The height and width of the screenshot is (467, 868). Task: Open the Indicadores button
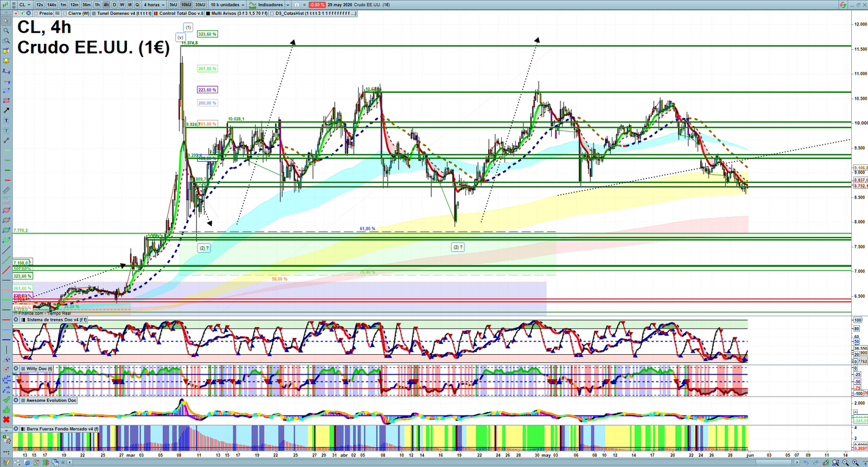[266, 5]
